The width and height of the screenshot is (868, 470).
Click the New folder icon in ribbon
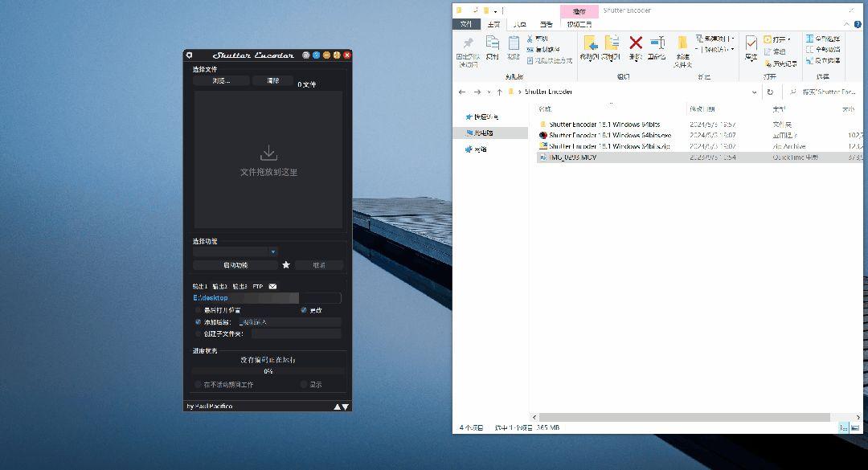682,43
